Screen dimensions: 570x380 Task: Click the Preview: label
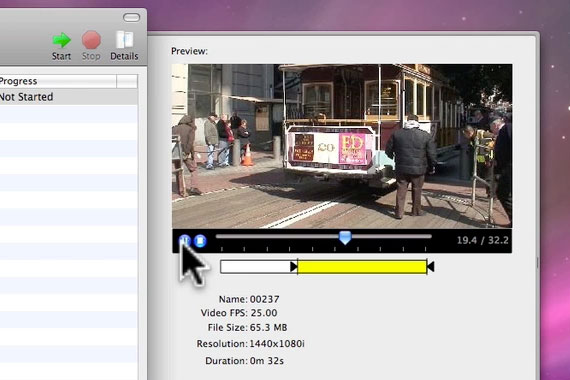tap(189, 51)
